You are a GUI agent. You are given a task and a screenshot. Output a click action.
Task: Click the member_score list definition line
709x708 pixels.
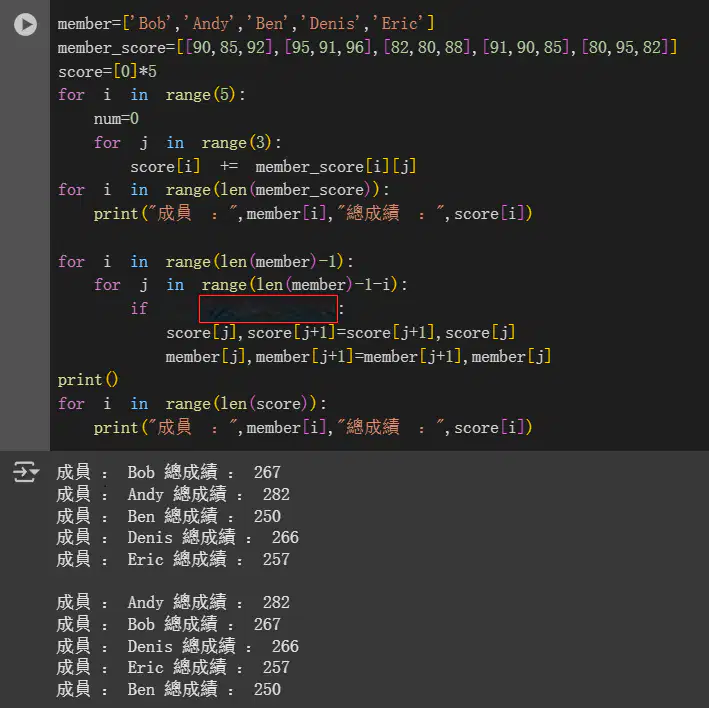[367, 47]
